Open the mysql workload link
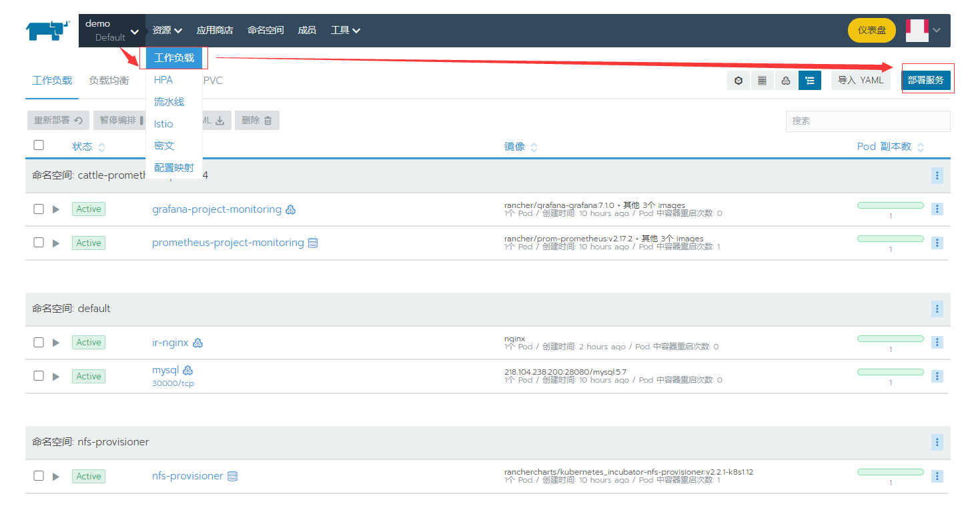Viewport: 980px width, 524px height. (165, 370)
